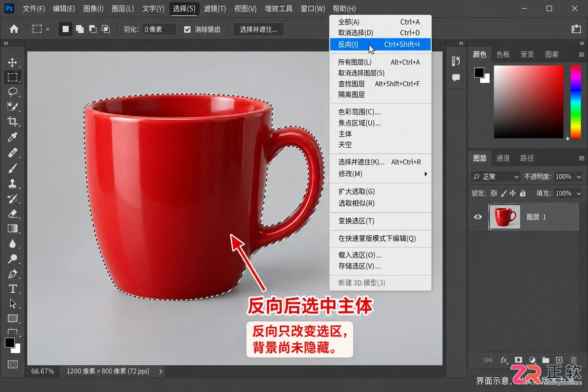Click the foreground color swatch in Color panel
The image size is (588, 392).
coord(479,72)
